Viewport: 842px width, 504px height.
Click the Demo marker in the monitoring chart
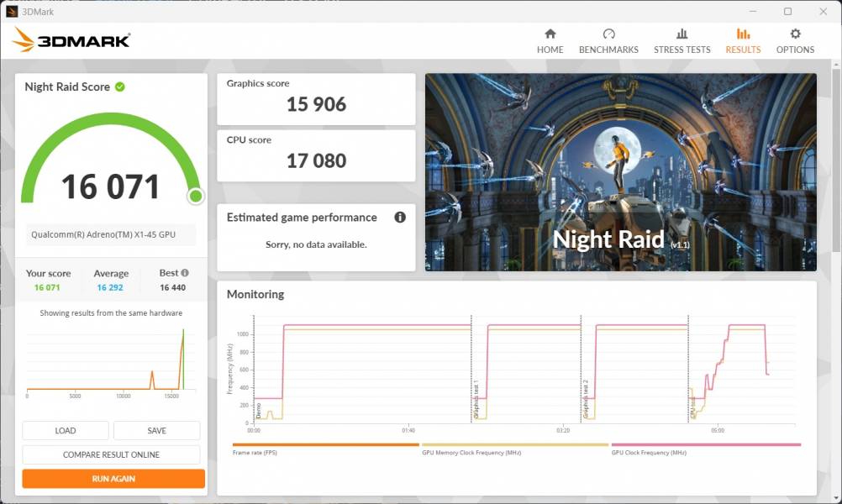258,411
